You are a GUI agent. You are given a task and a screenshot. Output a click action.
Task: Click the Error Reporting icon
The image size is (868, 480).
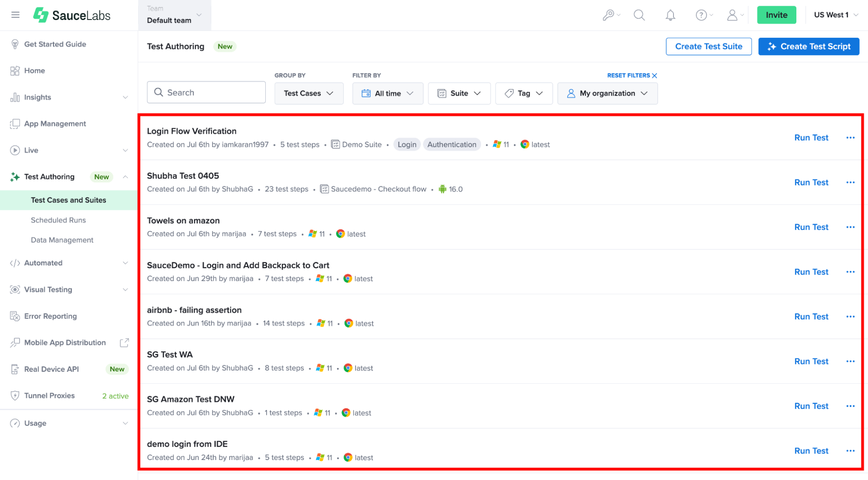[15, 316]
